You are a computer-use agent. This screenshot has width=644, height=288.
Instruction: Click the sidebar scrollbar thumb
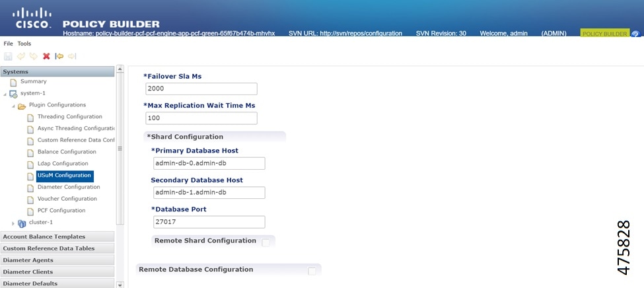pos(120,149)
